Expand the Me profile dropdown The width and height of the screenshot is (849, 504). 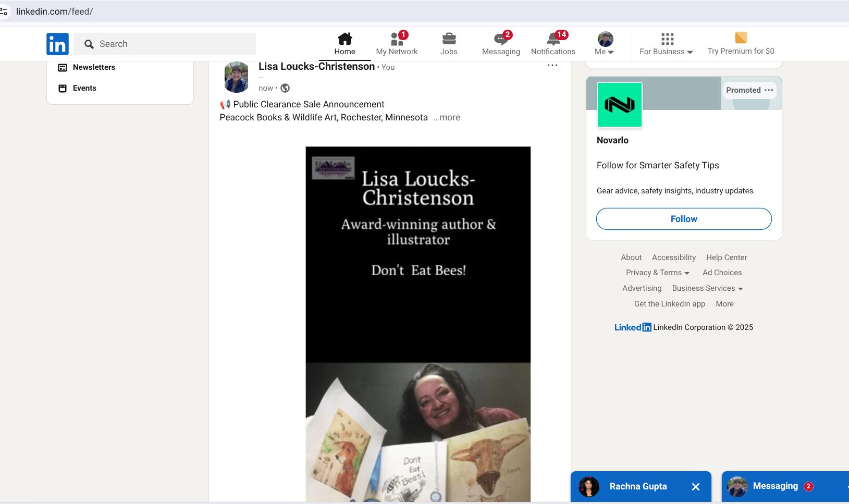(x=605, y=44)
